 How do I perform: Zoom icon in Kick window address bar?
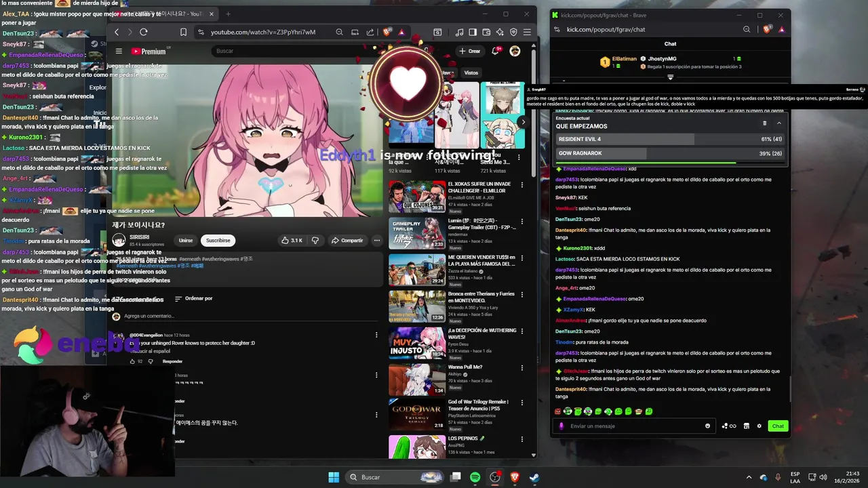(x=747, y=29)
